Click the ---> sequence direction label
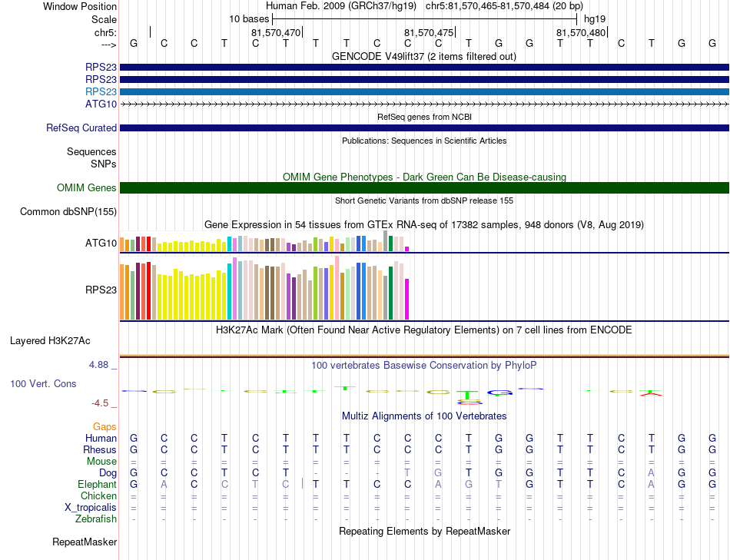The height and width of the screenshot is (560, 730). tap(108, 45)
